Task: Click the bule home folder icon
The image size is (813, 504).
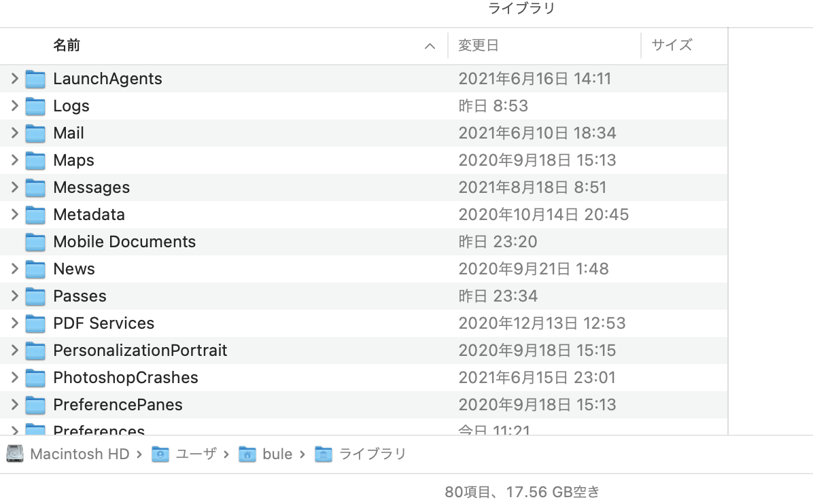Action: click(247, 454)
